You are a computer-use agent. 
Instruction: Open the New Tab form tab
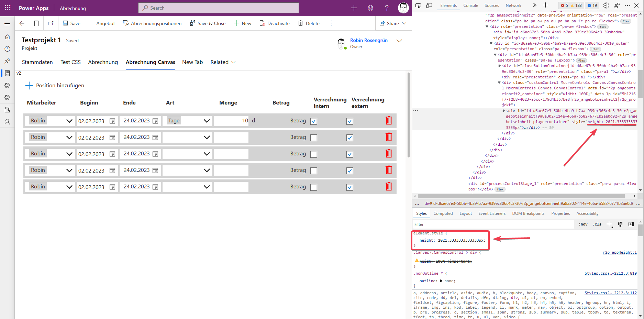pyautogui.click(x=192, y=62)
